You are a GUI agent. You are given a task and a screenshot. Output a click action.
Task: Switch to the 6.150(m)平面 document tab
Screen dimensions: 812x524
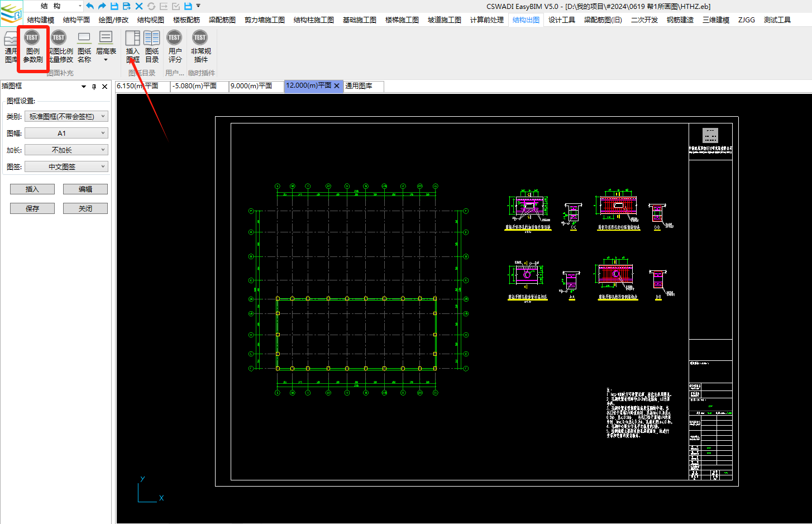pos(142,86)
